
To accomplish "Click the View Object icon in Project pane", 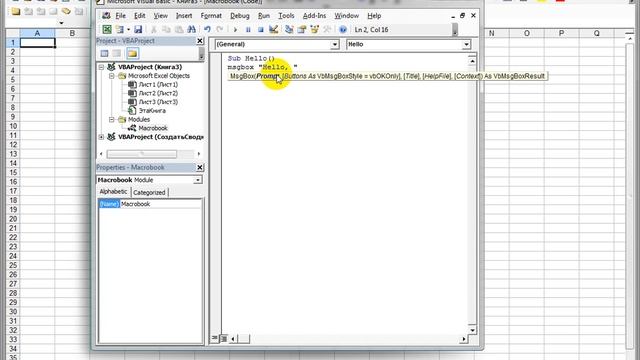I will 117,53.
